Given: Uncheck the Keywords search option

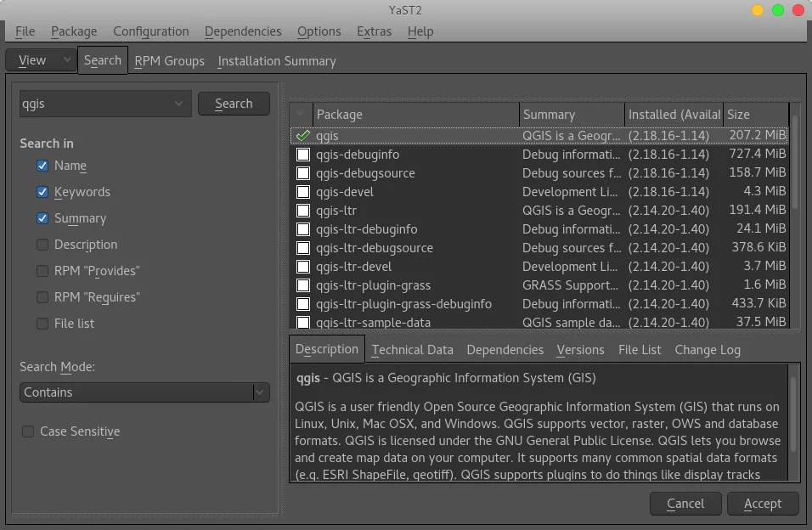Looking at the screenshot, I should [42, 192].
